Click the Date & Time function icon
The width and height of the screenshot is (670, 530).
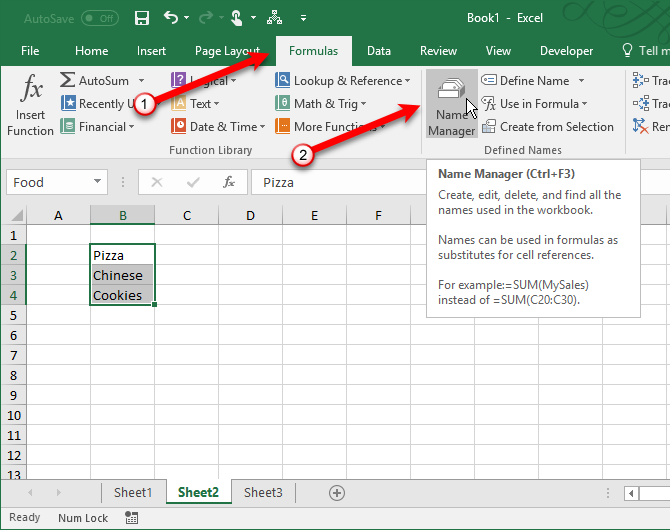pyautogui.click(x=180, y=127)
